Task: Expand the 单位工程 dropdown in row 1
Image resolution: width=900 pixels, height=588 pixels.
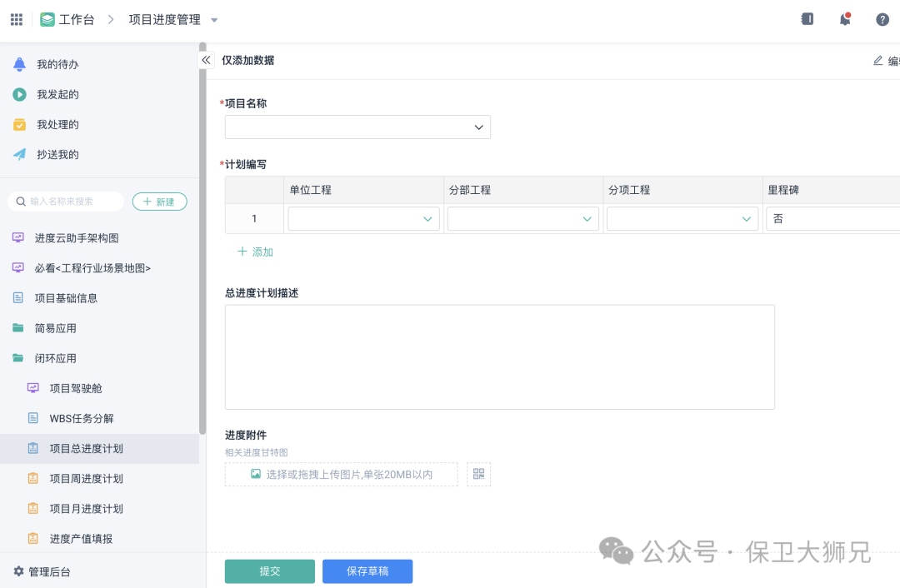Action: [362, 218]
